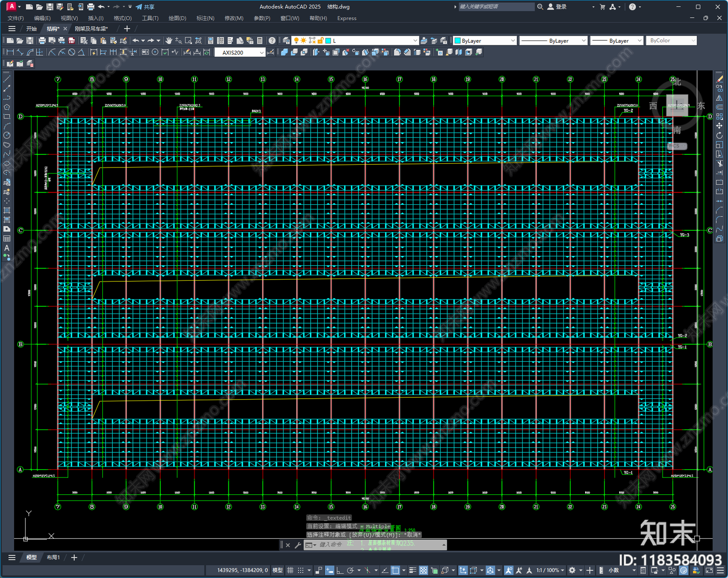
Task: Click the 登录 sign-in button
Action: tap(557, 7)
